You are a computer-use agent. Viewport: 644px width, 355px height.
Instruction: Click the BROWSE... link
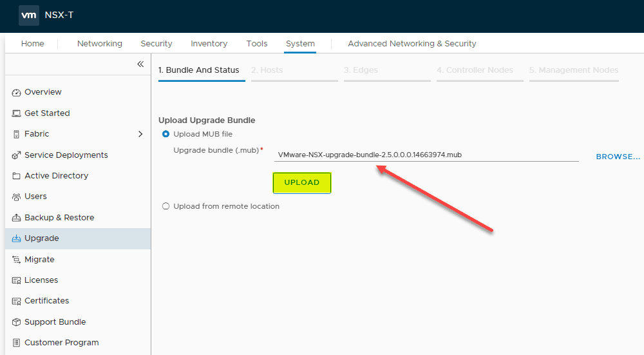pos(618,157)
